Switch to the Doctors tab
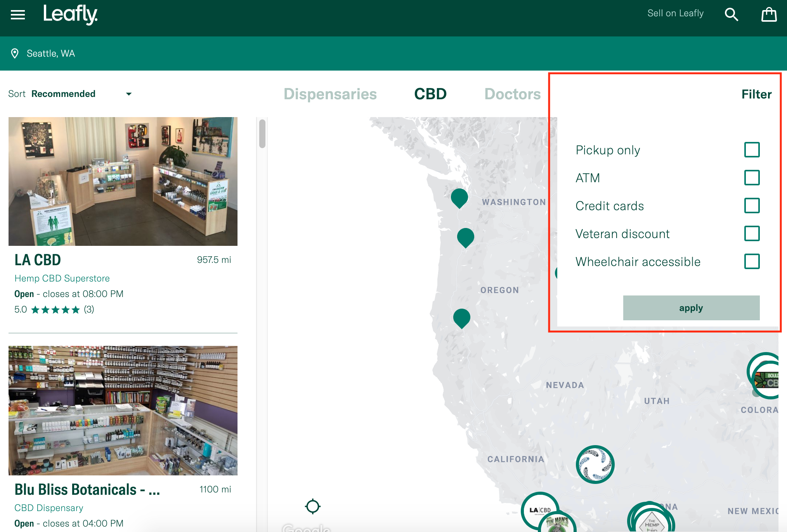787x532 pixels. click(x=513, y=94)
